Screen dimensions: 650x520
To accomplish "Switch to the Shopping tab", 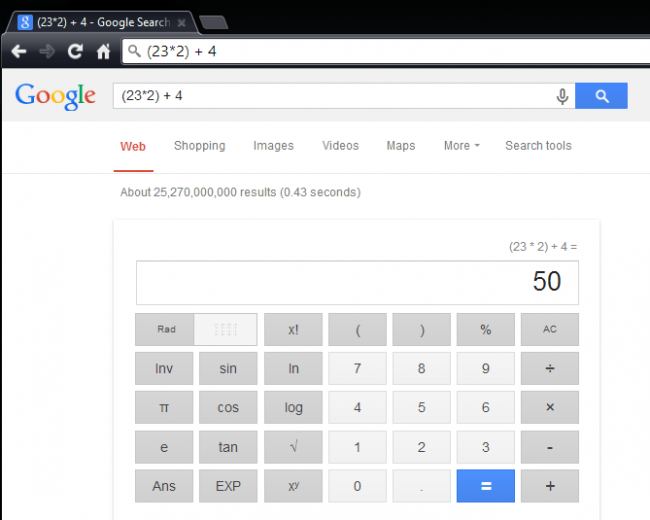I will [199, 146].
